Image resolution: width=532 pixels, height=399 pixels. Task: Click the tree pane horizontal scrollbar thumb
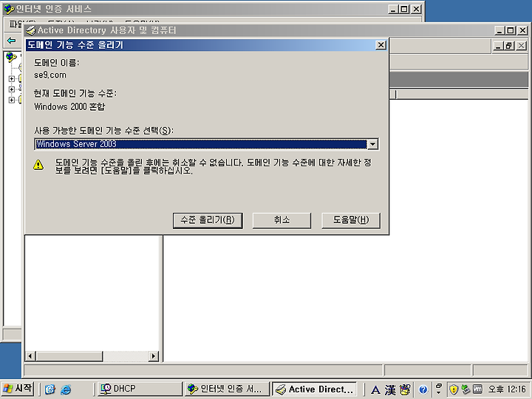(69, 356)
